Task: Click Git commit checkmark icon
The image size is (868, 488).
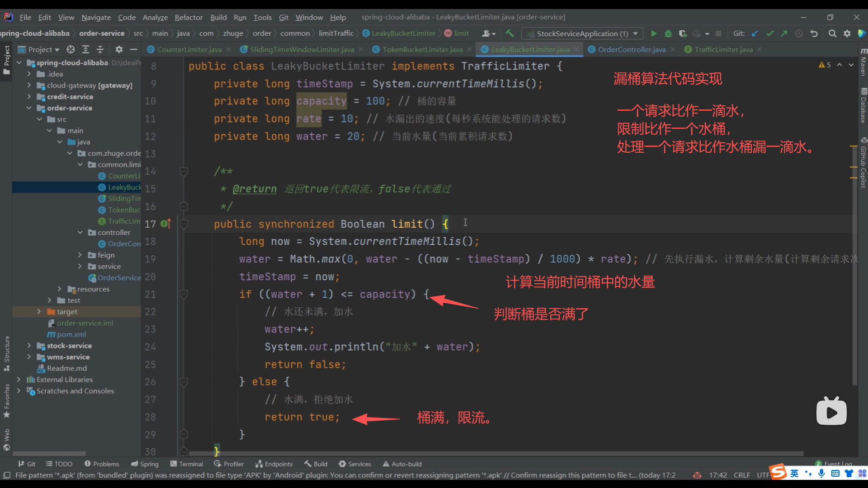Action: click(x=769, y=33)
